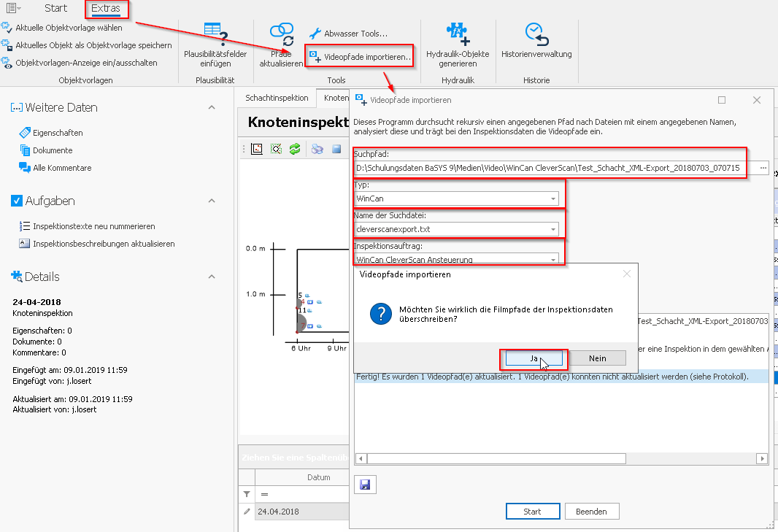Click the save protocol floppy disk icon
Image resolution: width=778 pixels, height=532 pixels.
(x=364, y=485)
